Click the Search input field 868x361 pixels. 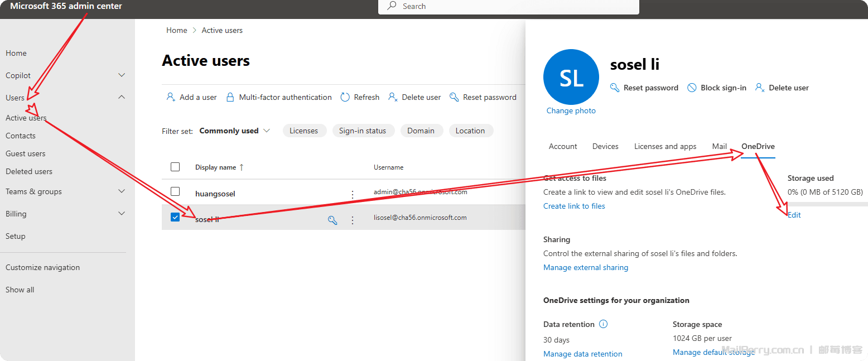(508, 6)
